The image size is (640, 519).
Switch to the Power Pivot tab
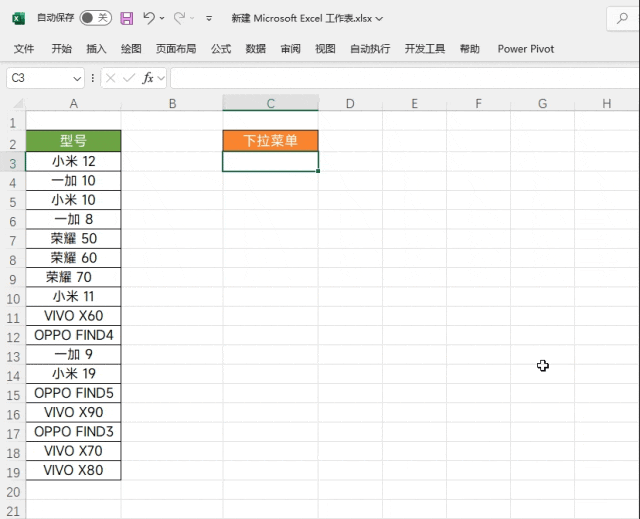526,49
